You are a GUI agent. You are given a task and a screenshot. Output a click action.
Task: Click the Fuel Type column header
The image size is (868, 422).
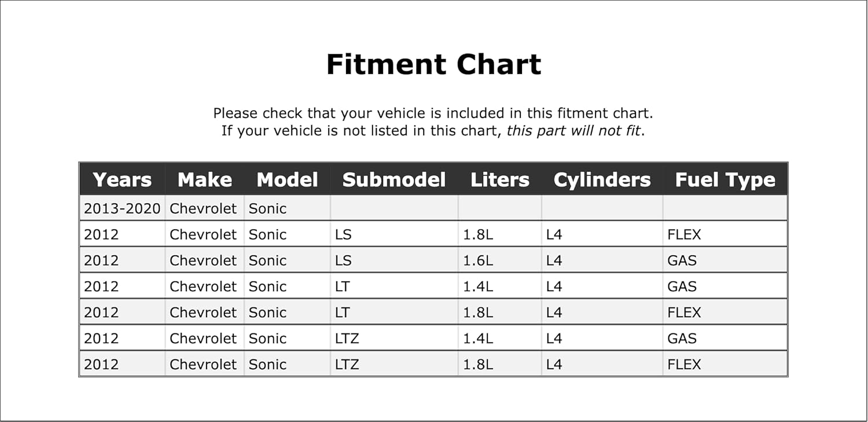[725, 179]
